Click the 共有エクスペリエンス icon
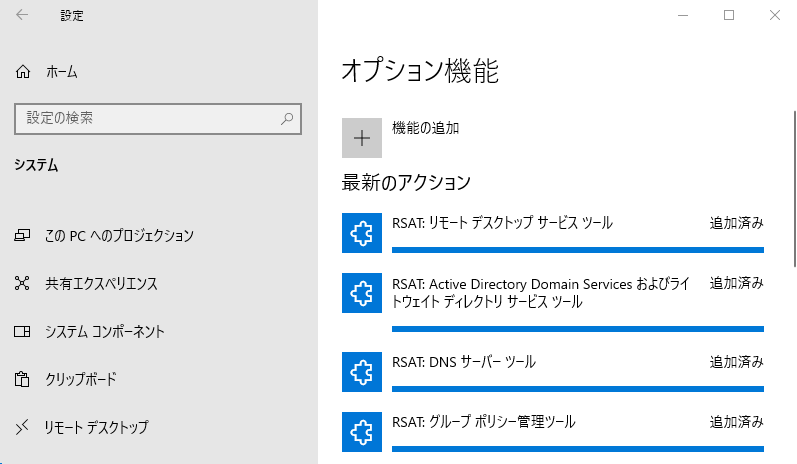The image size is (797, 464). point(22,283)
